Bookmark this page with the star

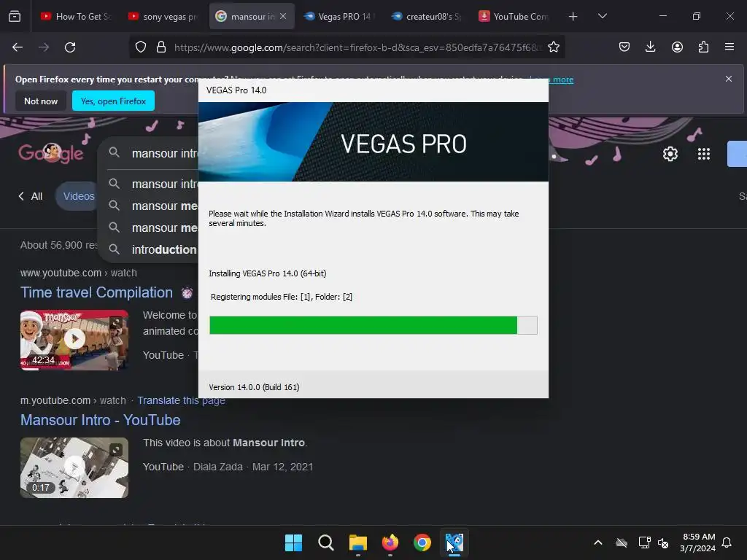point(554,47)
